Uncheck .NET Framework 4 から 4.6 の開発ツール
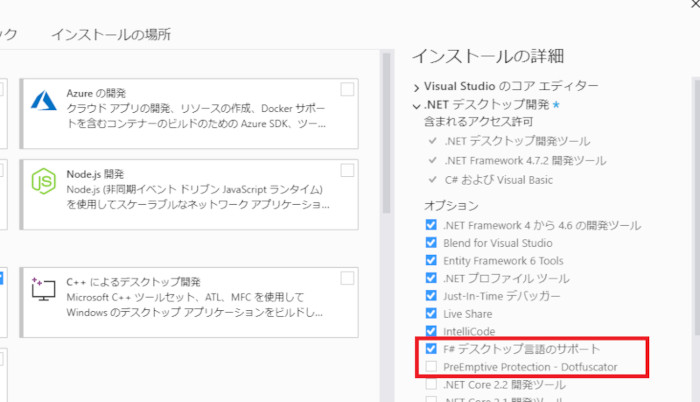This screenshot has width=700, height=402. [431, 225]
